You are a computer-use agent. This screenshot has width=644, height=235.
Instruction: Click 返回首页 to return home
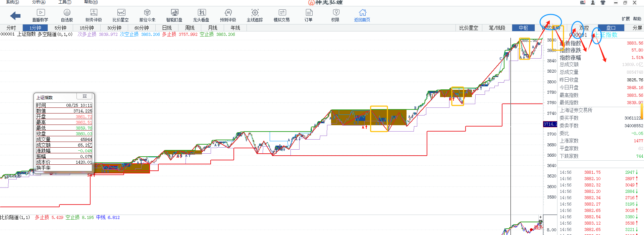point(362,15)
